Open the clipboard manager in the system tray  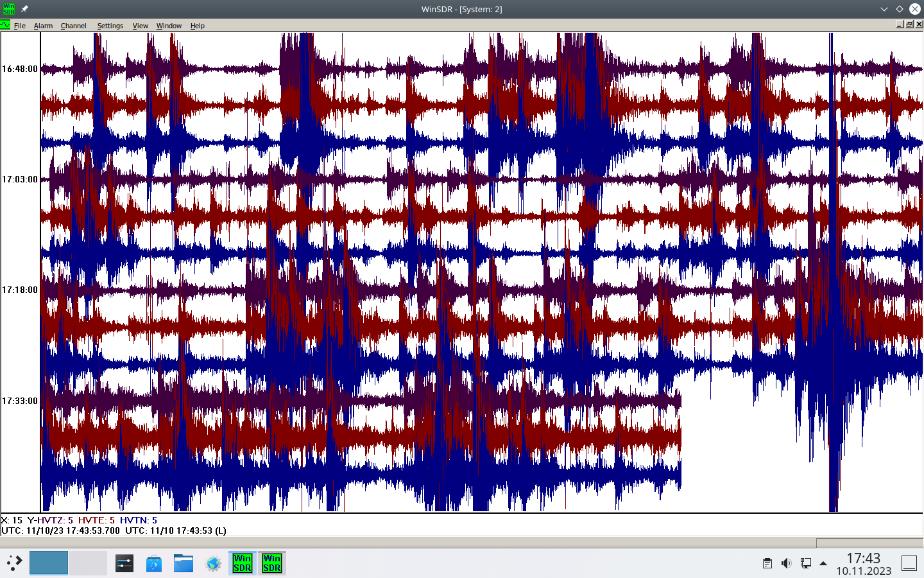pyautogui.click(x=767, y=563)
